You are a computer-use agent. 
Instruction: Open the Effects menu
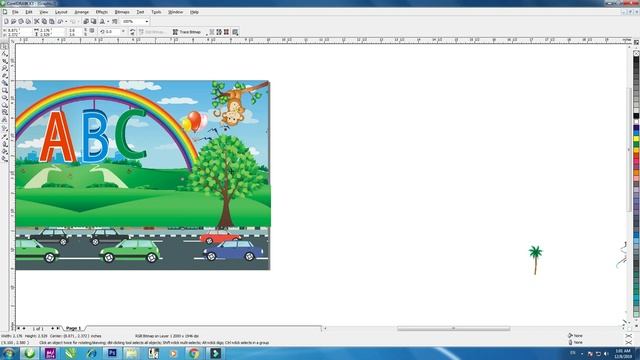(102, 12)
